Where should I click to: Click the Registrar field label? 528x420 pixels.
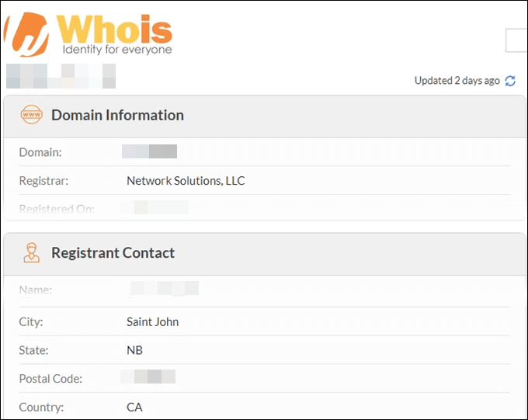click(43, 181)
